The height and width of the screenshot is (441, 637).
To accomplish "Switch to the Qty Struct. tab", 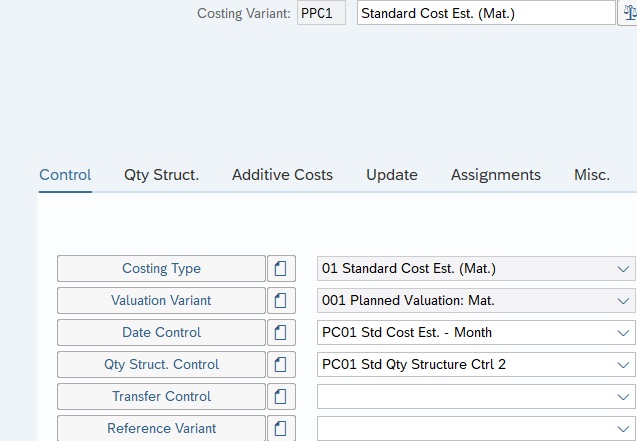I will (x=161, y=175).
